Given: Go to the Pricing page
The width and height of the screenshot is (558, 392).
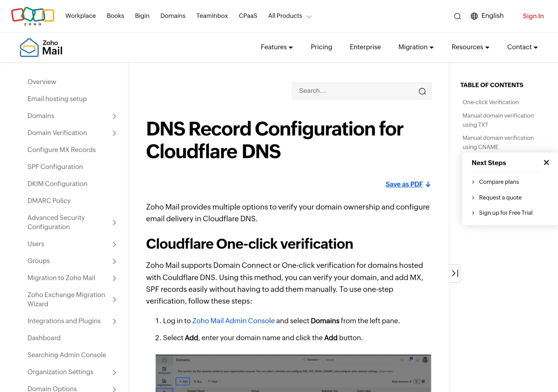Looking at the screenshot, I should coord(321,47).
